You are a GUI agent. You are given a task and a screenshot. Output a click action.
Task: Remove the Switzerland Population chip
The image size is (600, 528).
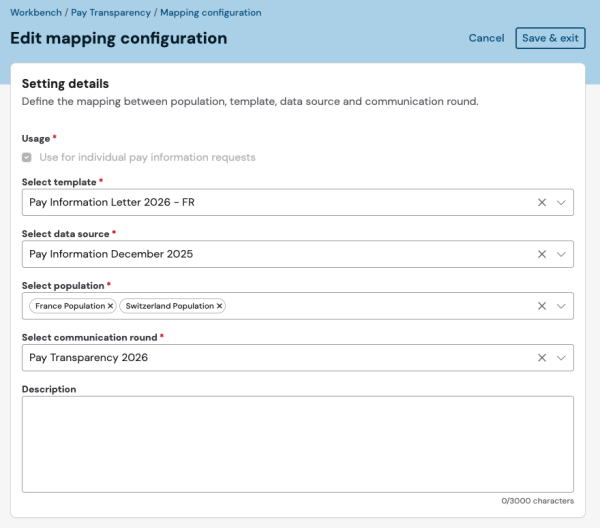click(x=219, y=306)
